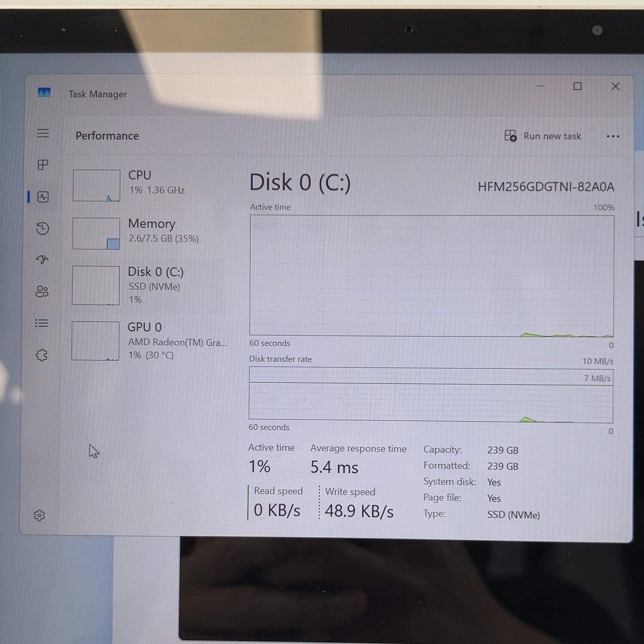Open the Services page icon
The width and height of the screenshot is (644, 644).
42,355
